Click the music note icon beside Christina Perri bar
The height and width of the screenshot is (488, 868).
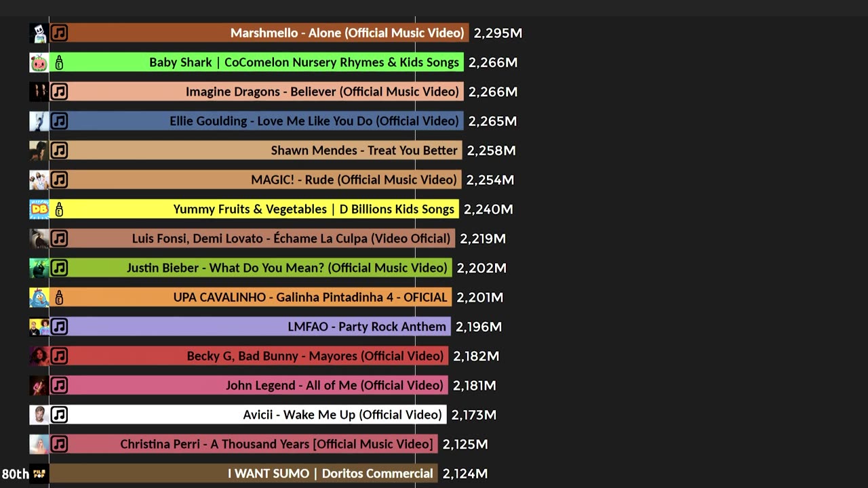coord(59,444)
